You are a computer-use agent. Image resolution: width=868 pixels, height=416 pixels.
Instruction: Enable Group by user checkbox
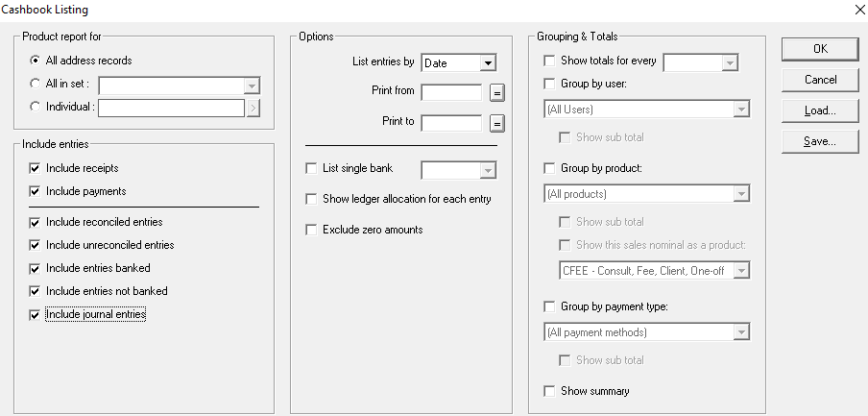548,84
